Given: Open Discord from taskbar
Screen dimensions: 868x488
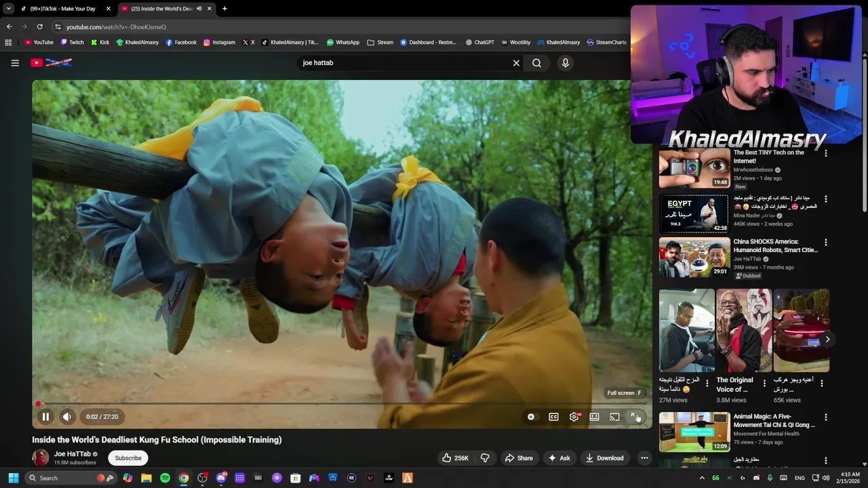Looking at the screenshot, I should pos(221,478).
